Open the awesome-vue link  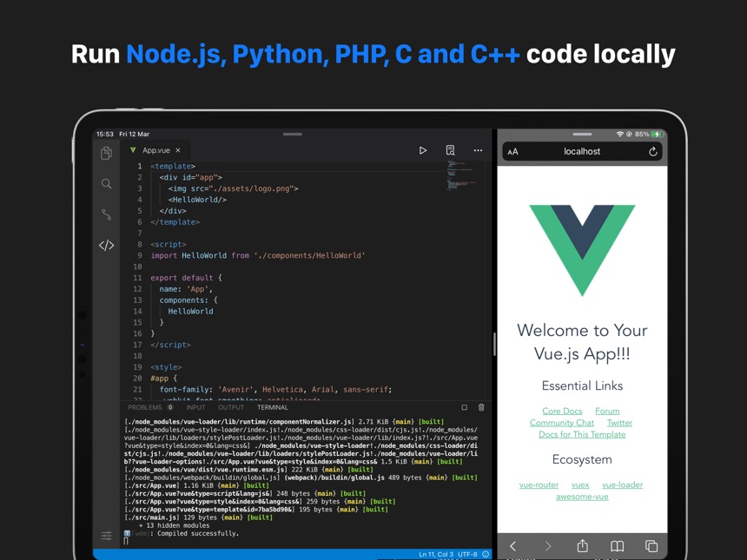tap(582, 497)
